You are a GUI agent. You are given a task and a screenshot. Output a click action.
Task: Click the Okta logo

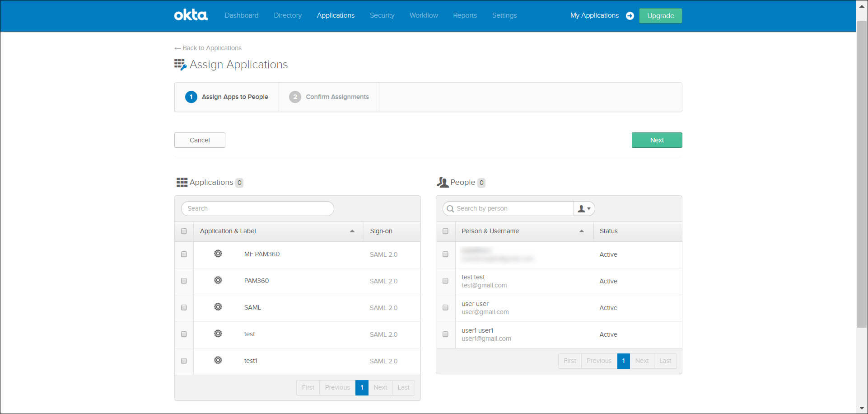[191, 15]
